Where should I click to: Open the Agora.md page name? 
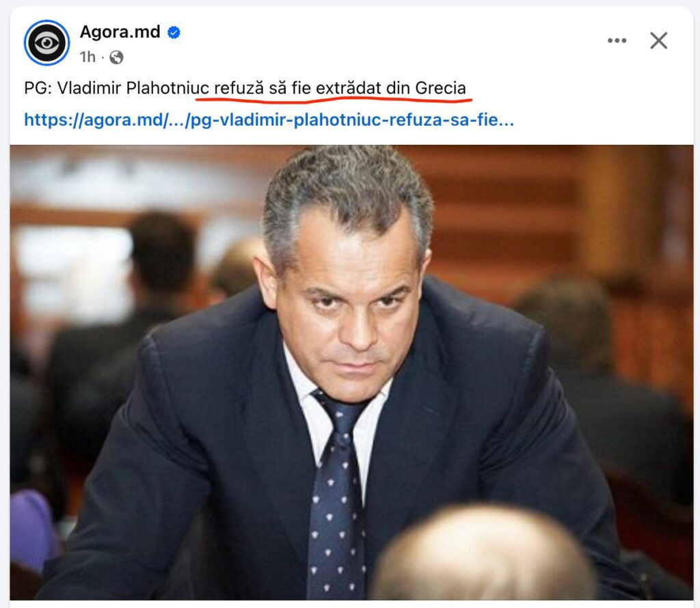[120, 32]
